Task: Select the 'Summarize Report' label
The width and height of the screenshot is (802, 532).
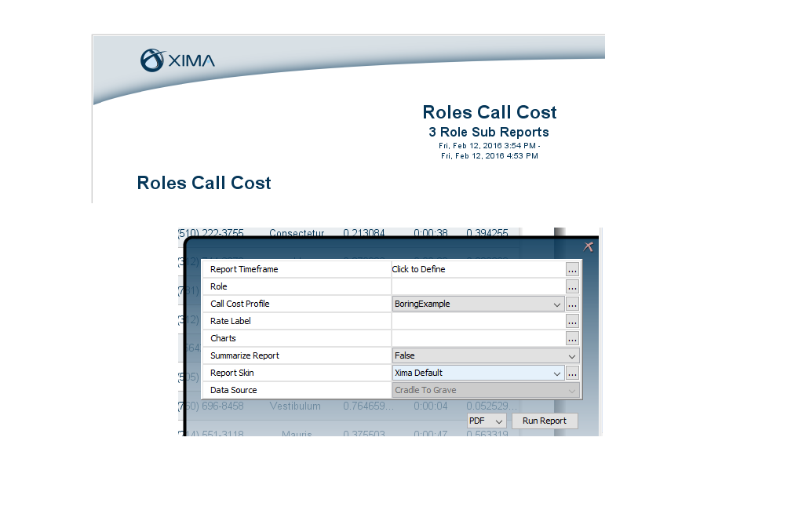Action: 245,355
